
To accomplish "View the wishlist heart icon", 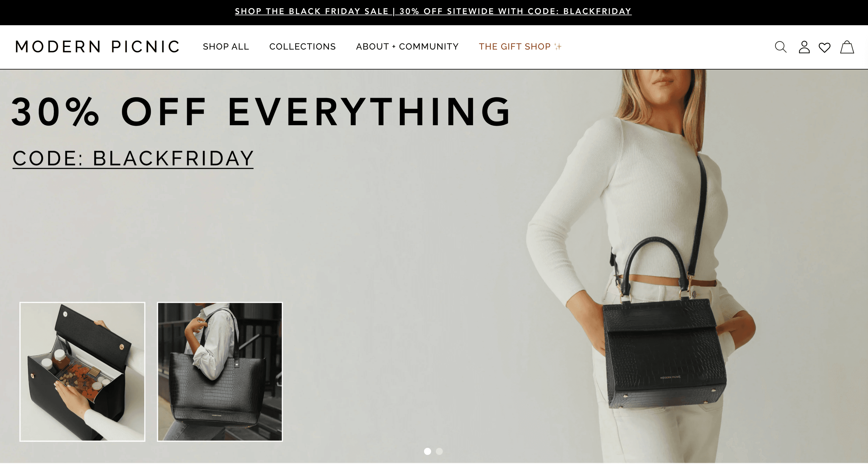I will coord(825,48).
